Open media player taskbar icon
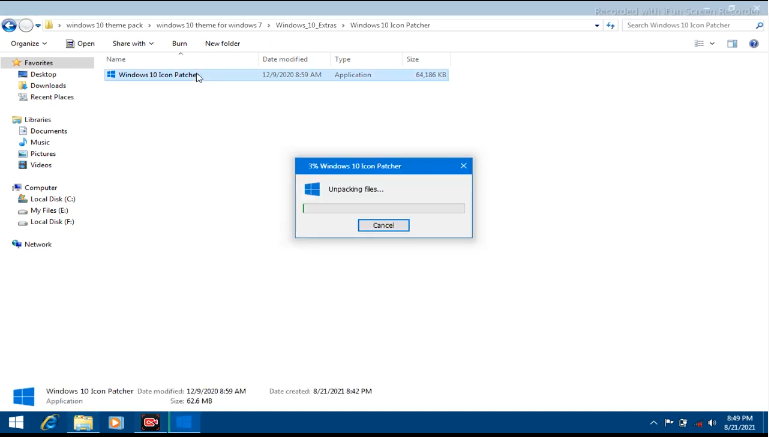769x437 pixels. (116, 423)
